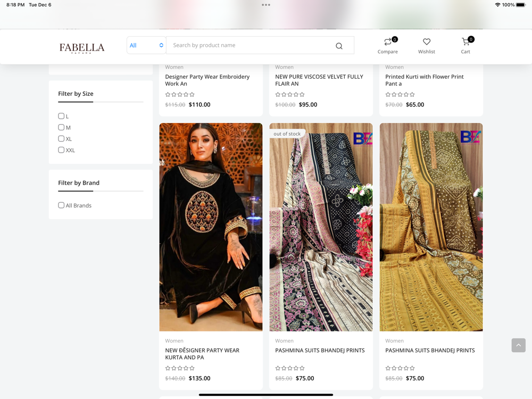The width and height of the screenshot is (532, 399).
Task: Open NEW PURE VISCOSE VELVET FULLY FLAIR product
Action: [319, 80]
